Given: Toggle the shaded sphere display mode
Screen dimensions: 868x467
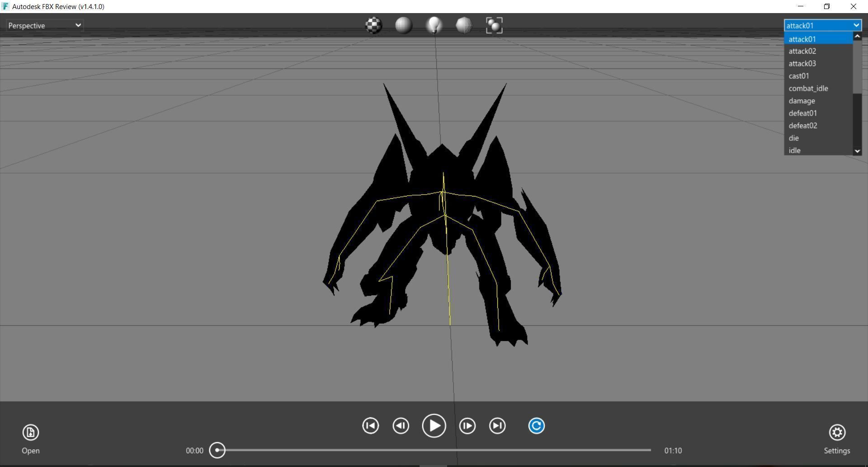Looking at the screenshot, I should point(404,25).
